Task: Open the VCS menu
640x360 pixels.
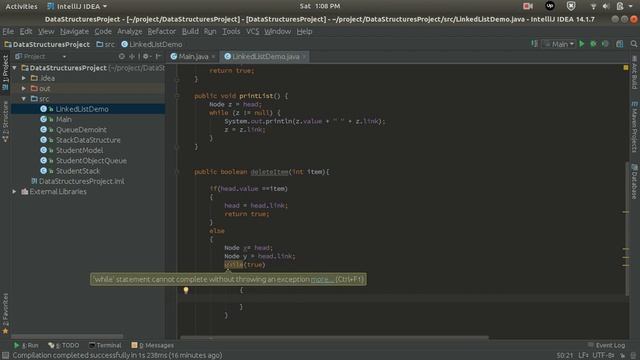Action: tap(252, 31)
